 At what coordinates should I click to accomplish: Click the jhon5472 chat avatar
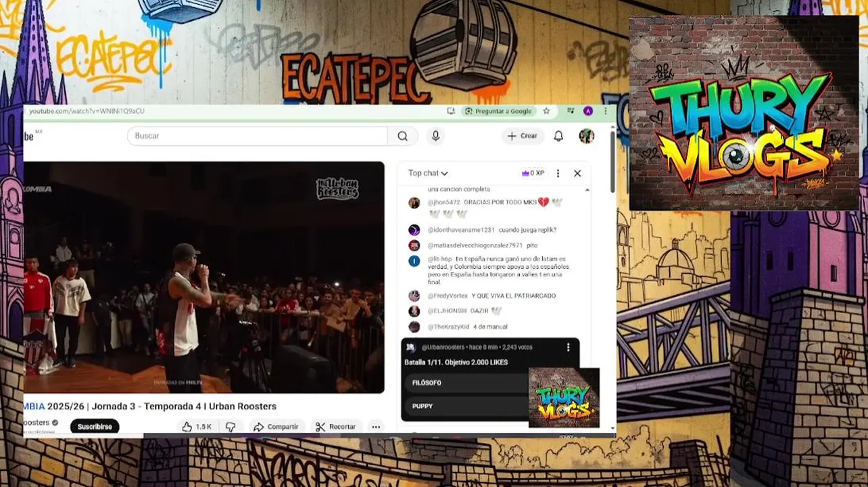tap(414, 202)
